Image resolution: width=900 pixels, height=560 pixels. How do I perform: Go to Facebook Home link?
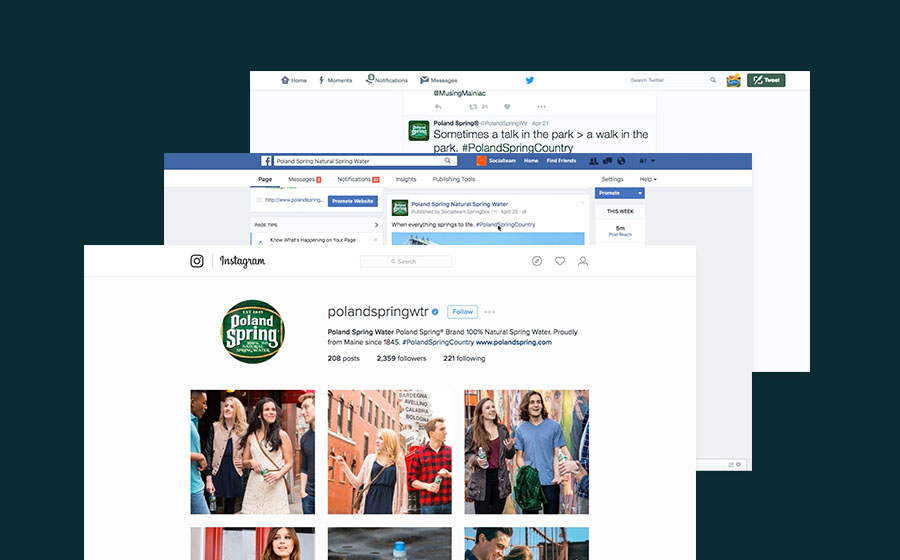[x=531, y=161]
